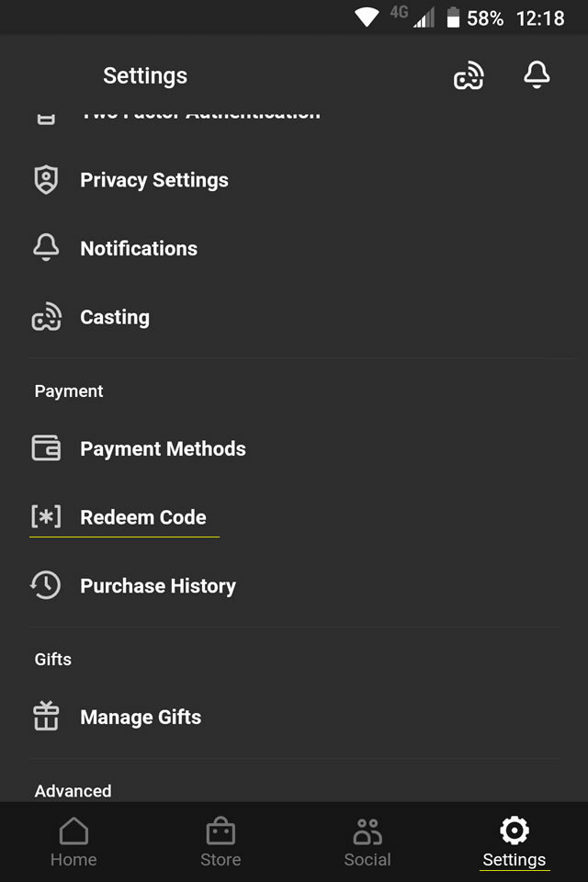Open Payment Methods
Image resolution: width=588 pixels, height=882 pixels.
coord(294,448)
